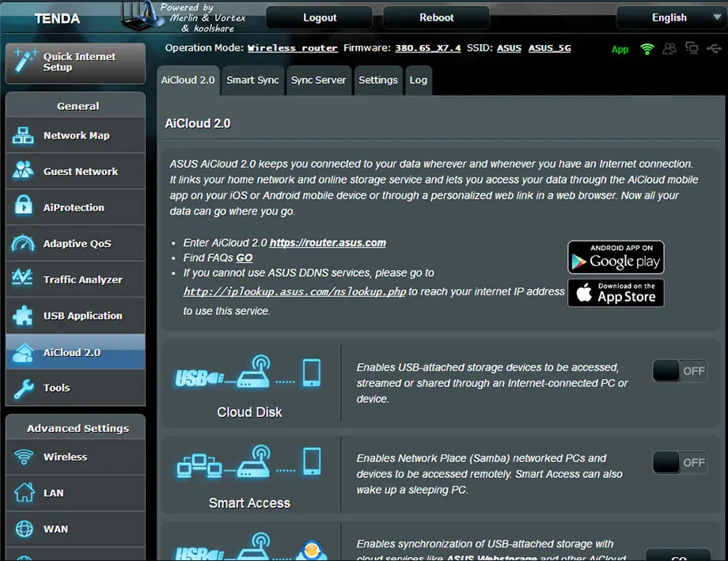Click the Smart Access label
728x561 pixels.
pyautogui.click(x=249, y=503)
